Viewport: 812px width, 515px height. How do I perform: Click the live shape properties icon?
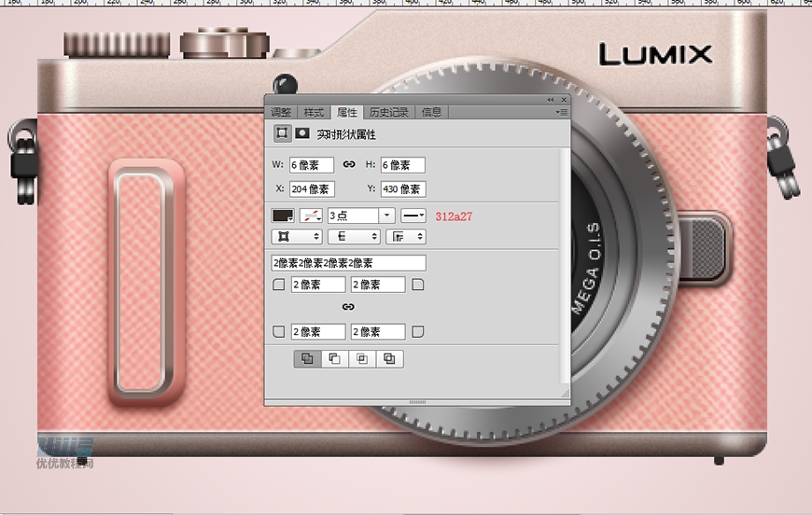[x=282, y=133]
